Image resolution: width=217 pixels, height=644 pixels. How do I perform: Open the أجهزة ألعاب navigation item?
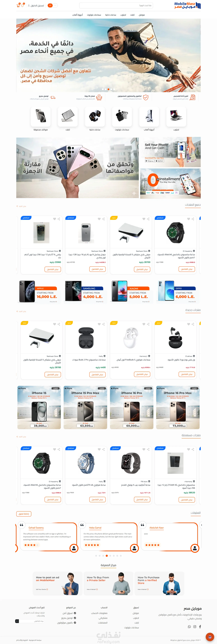[77, 15]
